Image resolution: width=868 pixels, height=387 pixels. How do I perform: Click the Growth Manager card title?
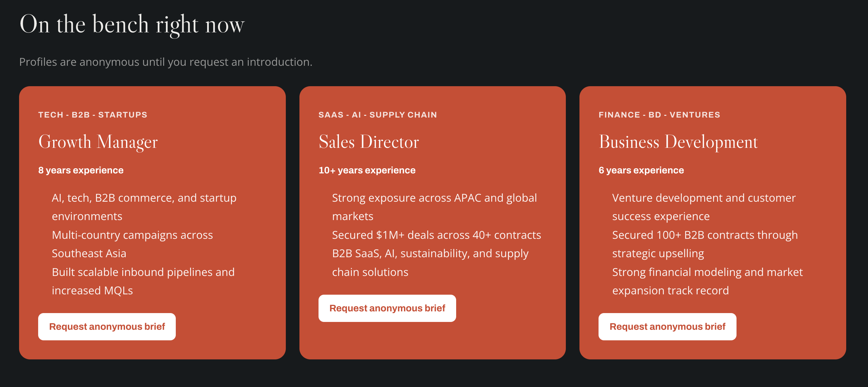click(x=98, y=142)
